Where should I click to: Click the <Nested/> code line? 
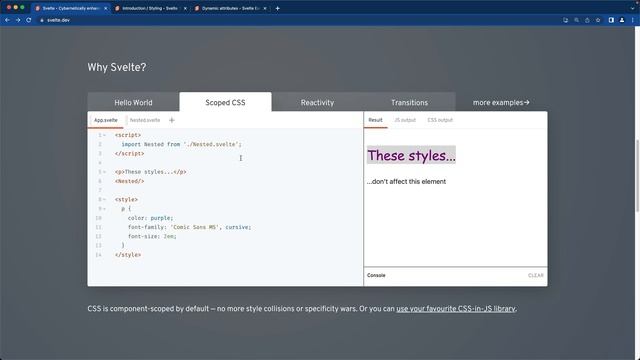pos(130,181)
